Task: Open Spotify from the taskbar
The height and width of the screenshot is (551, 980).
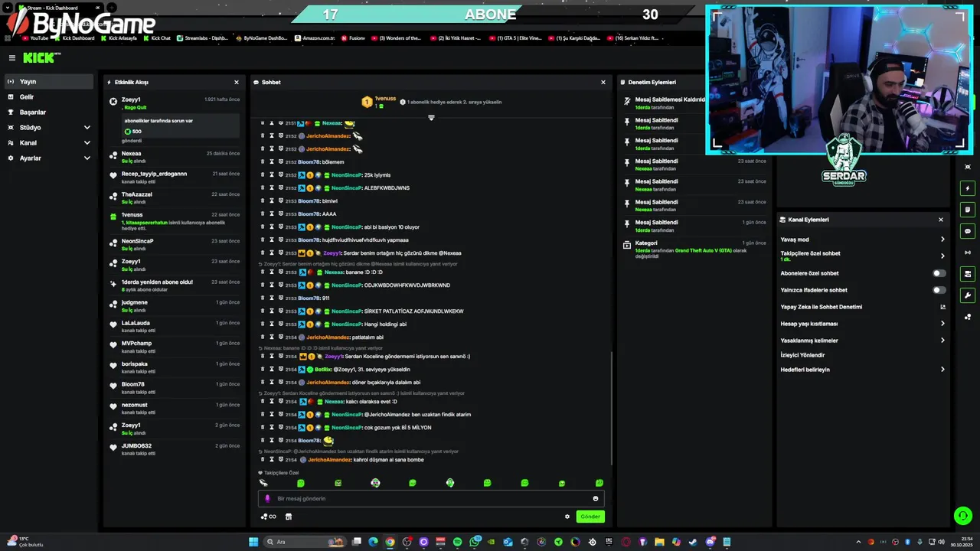Action: [457, 542]
